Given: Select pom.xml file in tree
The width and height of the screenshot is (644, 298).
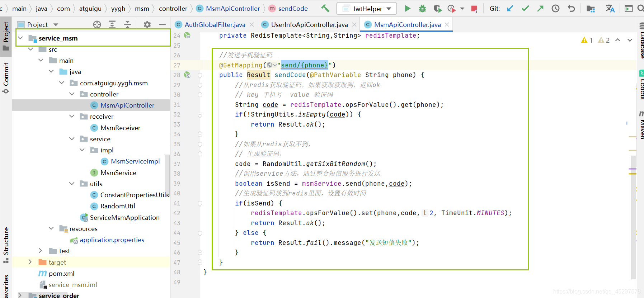Looking at the screenshot, I should (x=62, y=273).
